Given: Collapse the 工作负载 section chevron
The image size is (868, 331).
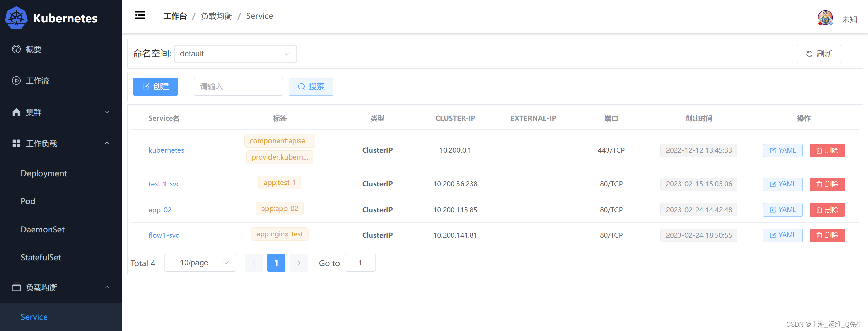Looking at the screenshot, I should click(x=107, y=143).
